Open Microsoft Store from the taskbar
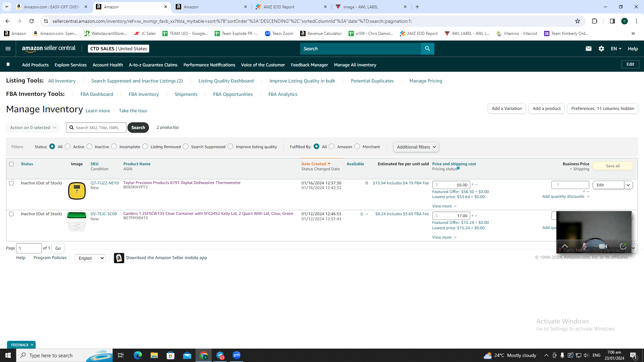The width and height of the screenshot is (644, 362). pyautogui.click(x=171, y=355)
